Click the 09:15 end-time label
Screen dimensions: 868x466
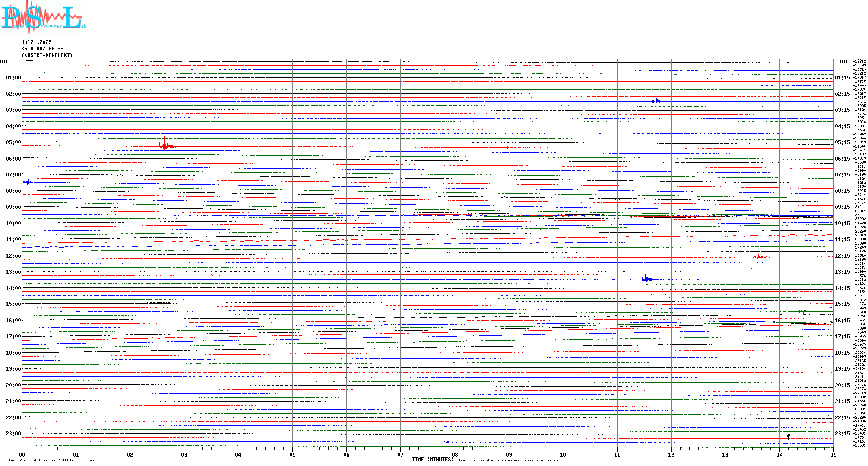[x=843, y=207]
